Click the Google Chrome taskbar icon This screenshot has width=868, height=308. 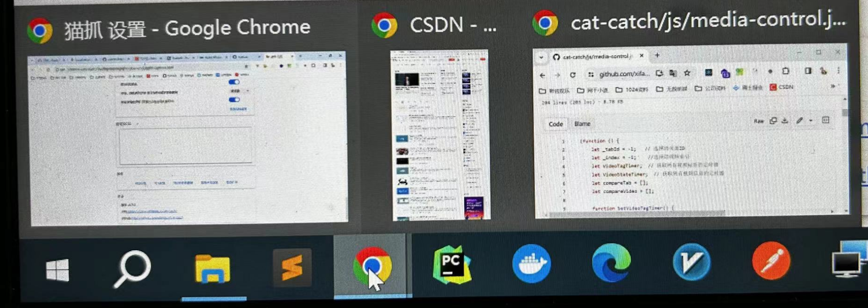pos(372,266)
